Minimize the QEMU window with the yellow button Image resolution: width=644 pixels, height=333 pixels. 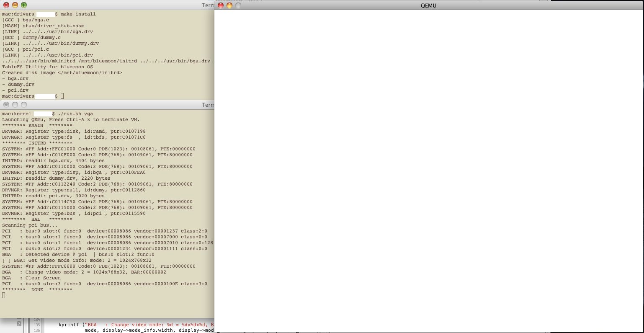pos(229,5)
